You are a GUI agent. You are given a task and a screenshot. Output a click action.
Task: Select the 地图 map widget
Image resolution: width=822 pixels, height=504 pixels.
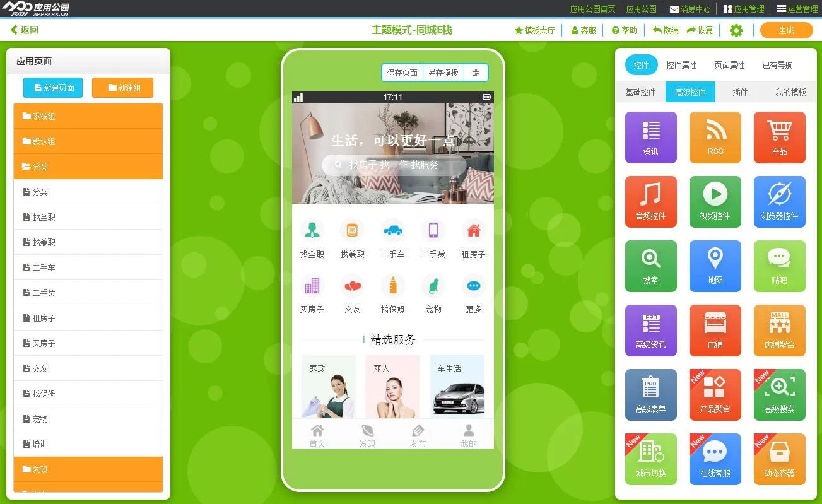coord(715,266)
